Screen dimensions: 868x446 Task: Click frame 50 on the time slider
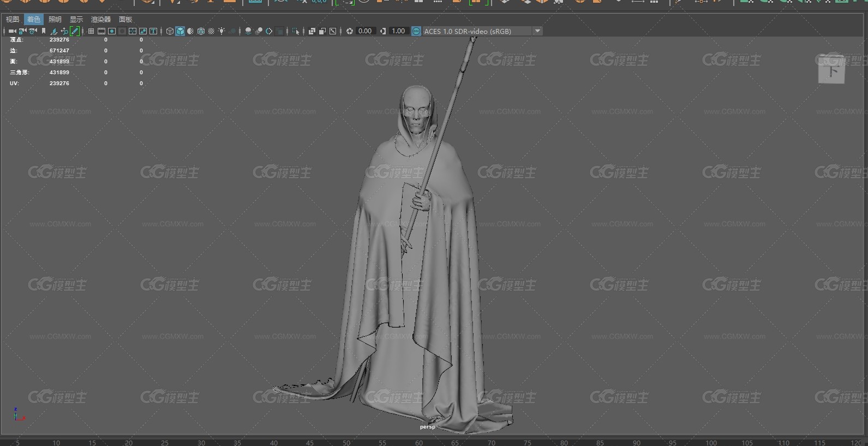(x=346, y=442)
